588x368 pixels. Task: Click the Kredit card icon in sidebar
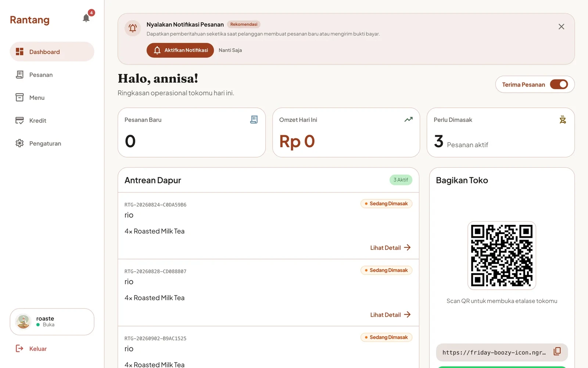(x=19, y=120)
